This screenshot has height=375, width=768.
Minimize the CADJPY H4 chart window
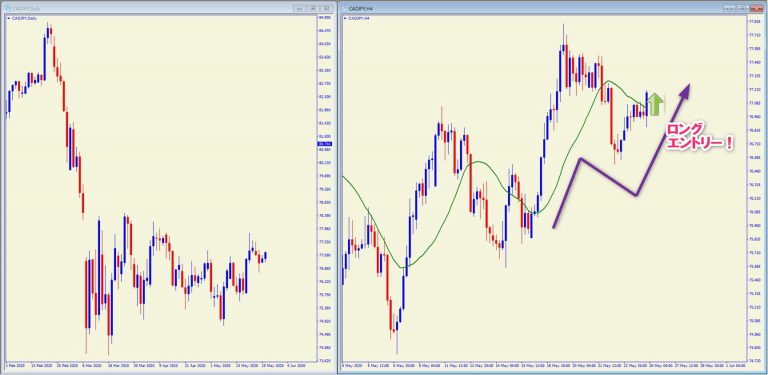(731, 8)
